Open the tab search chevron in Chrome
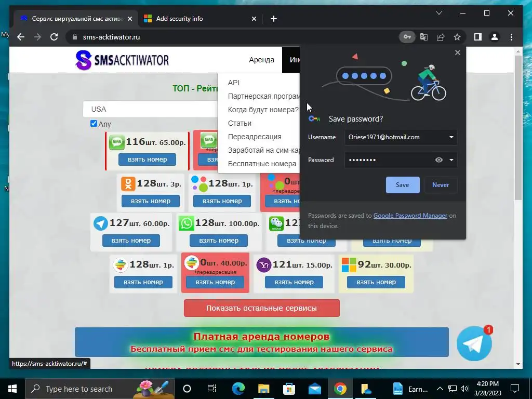Image resolution: width=532 pixels, height=399 pixels. coord(438,13)
